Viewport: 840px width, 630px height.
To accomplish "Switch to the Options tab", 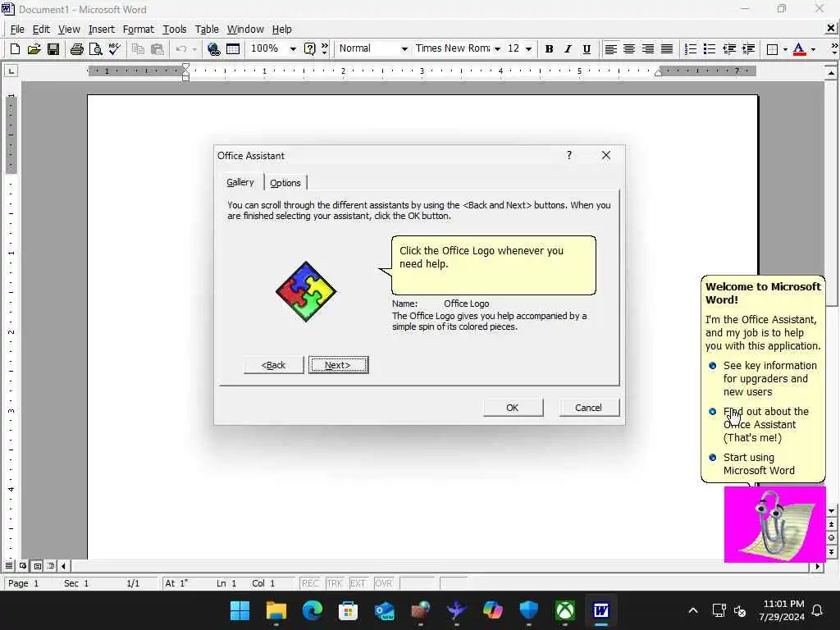I will pyautogui.click(x=285, y=183).
